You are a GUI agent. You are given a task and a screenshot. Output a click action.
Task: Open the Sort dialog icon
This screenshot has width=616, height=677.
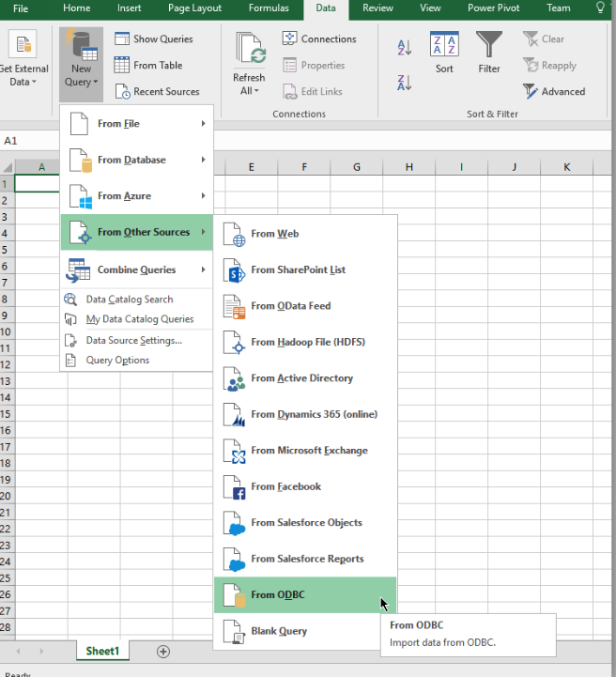(x=444, y=53)
